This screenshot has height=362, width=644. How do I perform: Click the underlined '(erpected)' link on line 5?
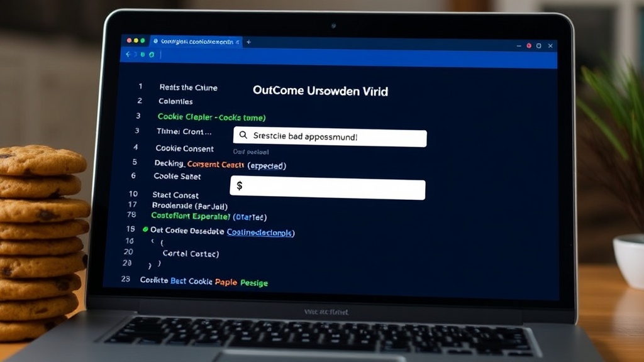coord(267,166)
